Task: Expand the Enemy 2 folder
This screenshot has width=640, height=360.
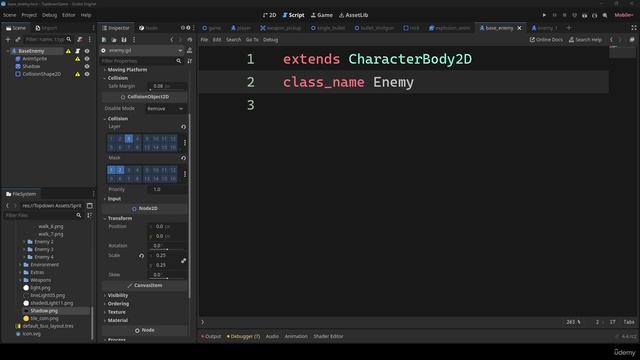Action: click(24, 242)
